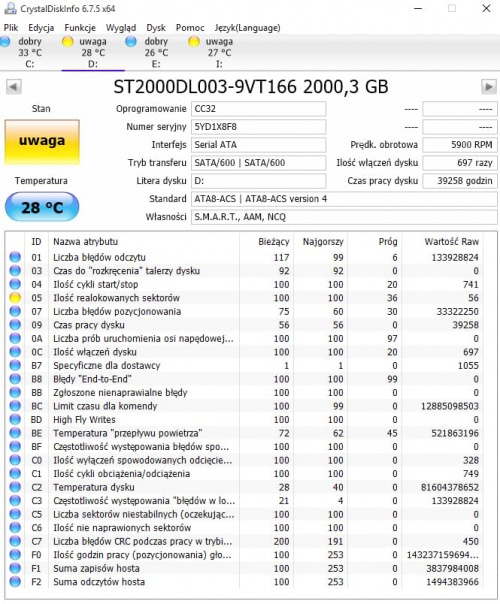Select row Ilość nie naprawionych sektorów

pyautogui.click(x=245, y=528)
